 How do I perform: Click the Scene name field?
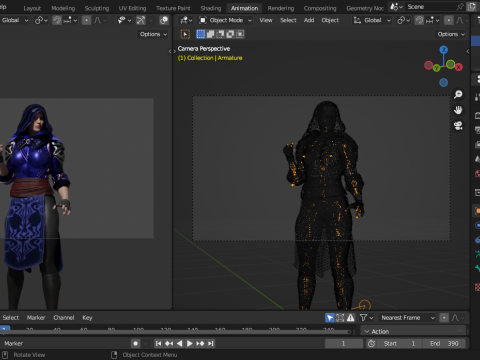[430, 7]
